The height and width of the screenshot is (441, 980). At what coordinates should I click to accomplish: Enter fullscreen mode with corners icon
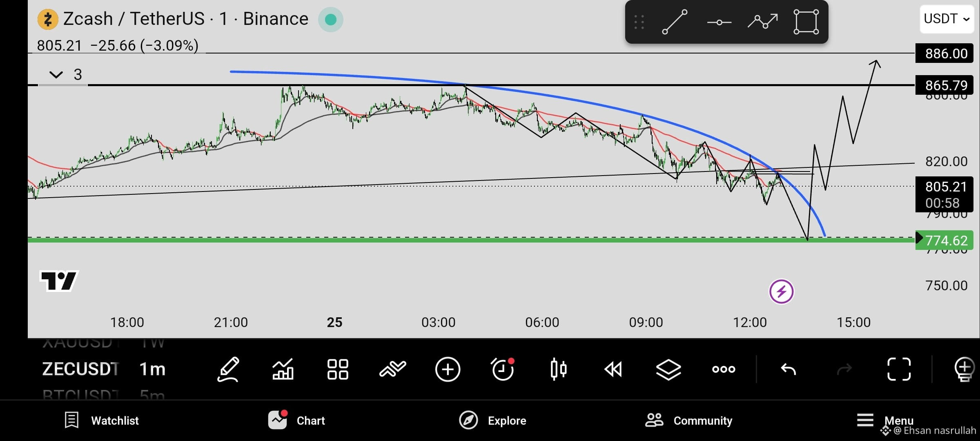click(899, 370)
